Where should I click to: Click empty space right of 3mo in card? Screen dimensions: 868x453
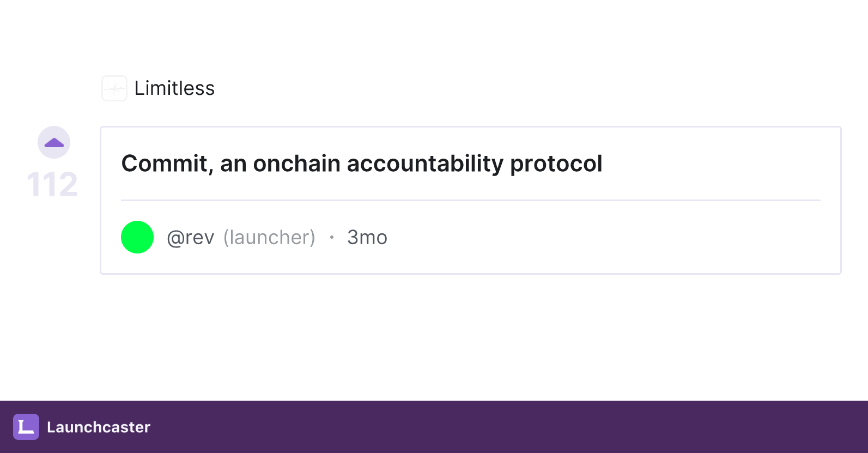pyautogui.click(x=605, y=238)
